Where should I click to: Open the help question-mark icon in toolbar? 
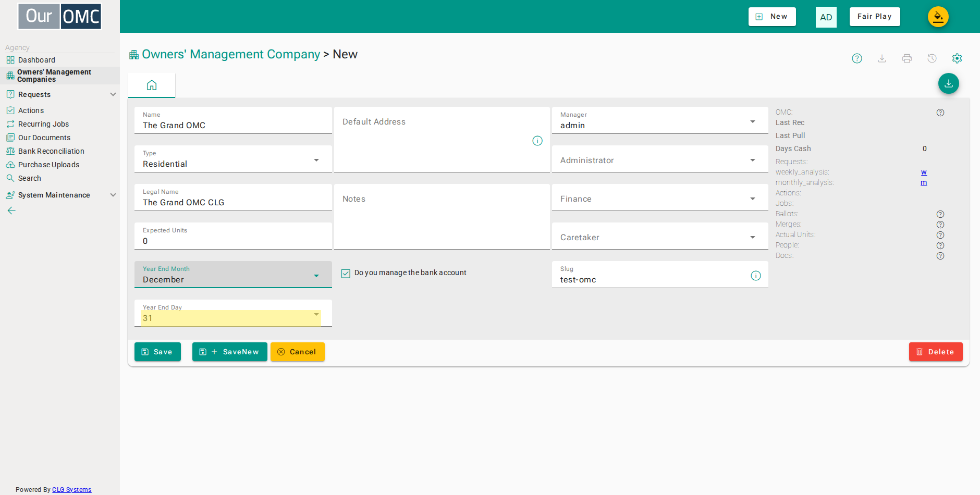[857, 58]
